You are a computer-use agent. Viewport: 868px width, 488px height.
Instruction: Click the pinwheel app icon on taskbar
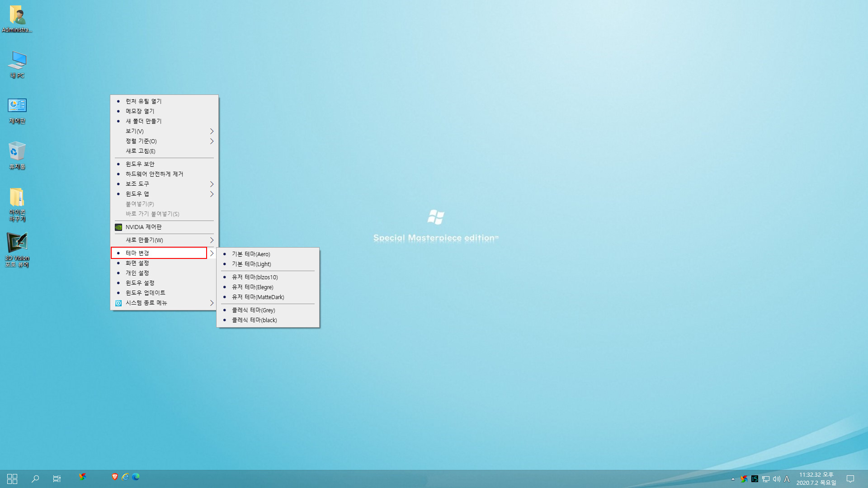tap(83, 477)
